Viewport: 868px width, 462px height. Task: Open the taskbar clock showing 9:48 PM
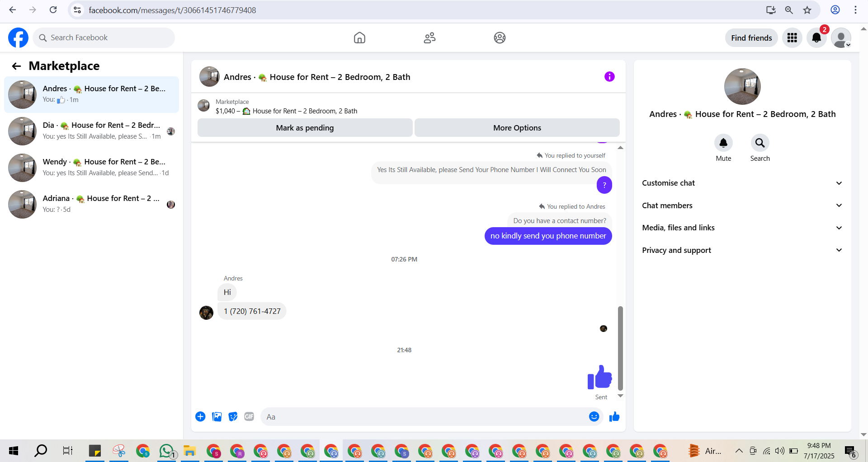pos(819,451)
